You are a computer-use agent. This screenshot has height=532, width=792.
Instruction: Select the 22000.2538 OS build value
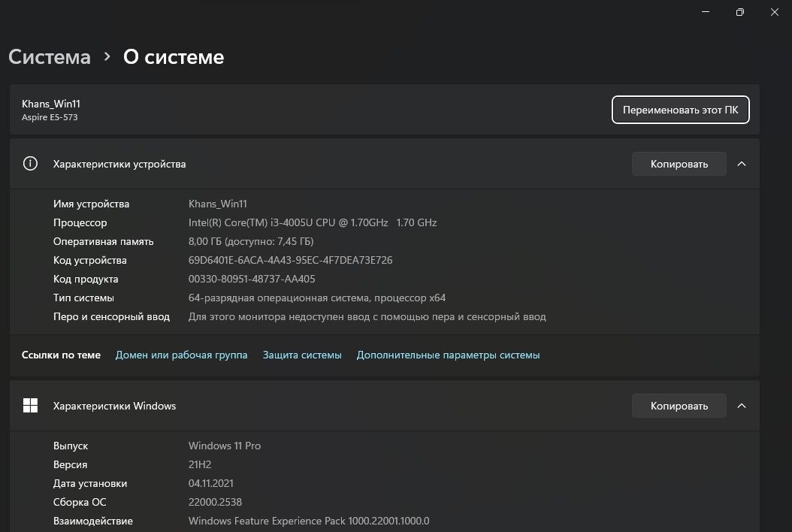215,502
